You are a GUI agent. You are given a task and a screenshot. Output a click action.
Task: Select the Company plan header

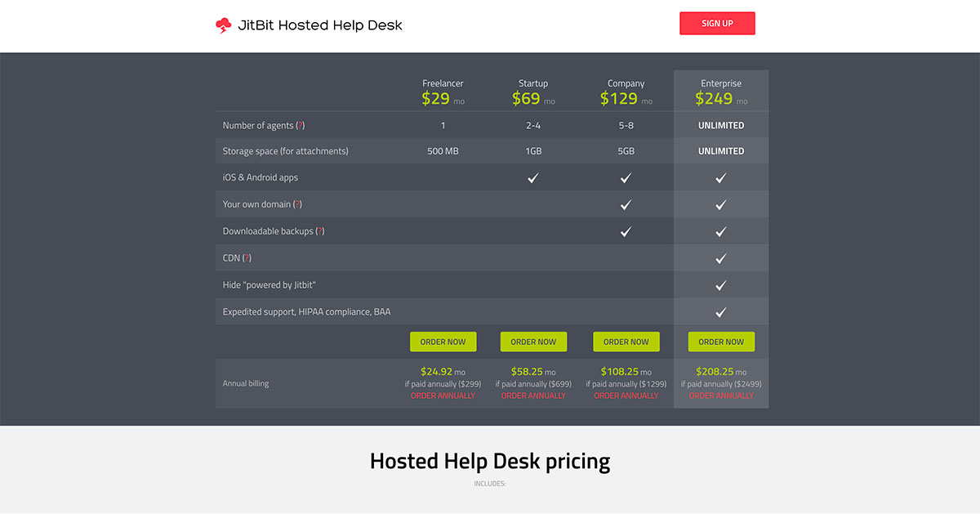coord(626,83)
